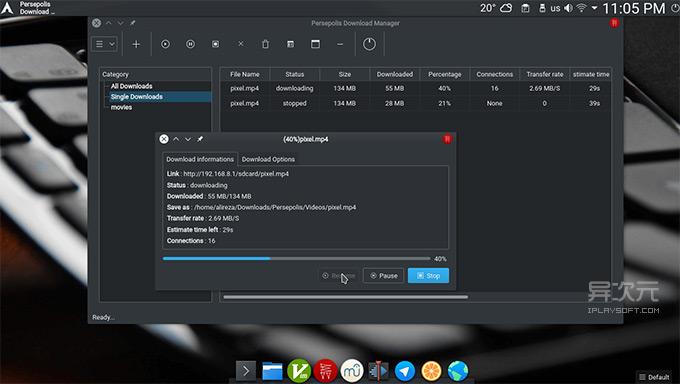Click the Resume button in progress dialog
Screen dimensions: 680x384
[x=339, y=276]
